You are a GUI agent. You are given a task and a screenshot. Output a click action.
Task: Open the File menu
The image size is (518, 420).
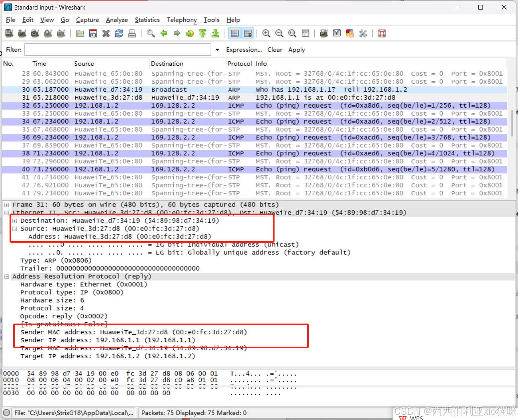(11, 20)
